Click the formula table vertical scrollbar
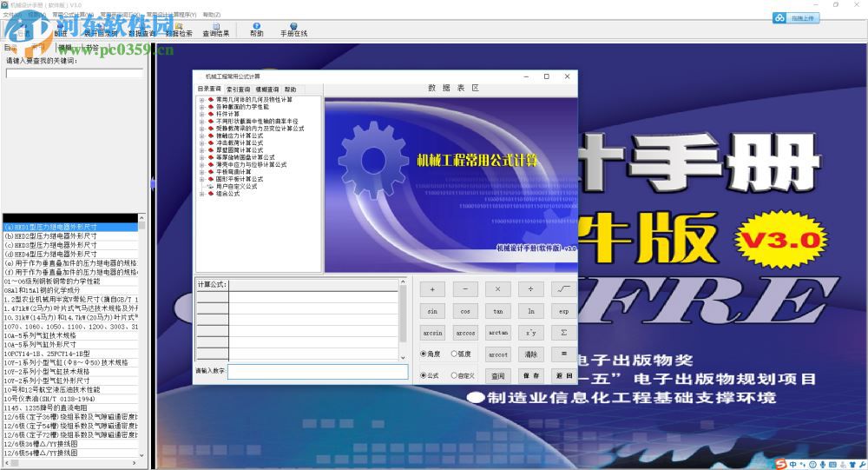868x470 pixels. pos(403,320)
